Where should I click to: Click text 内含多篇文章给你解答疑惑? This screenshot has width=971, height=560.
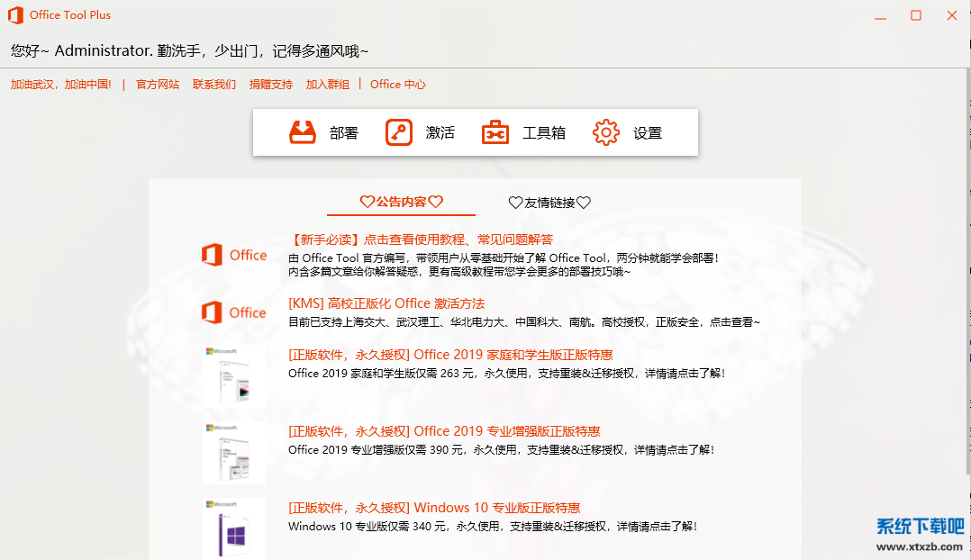458,272
